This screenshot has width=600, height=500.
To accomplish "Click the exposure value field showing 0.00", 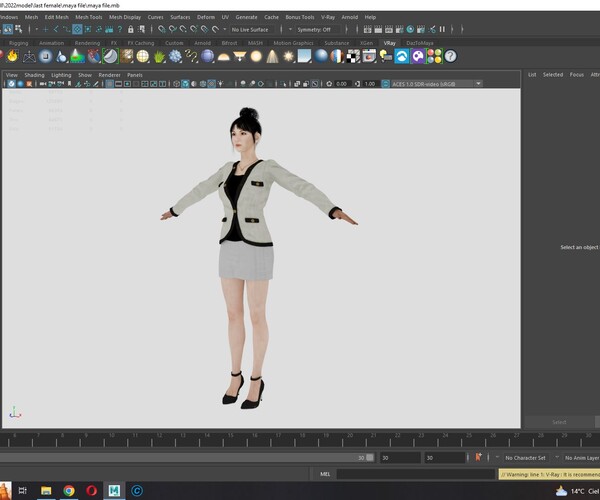I will tap(341, 84).
